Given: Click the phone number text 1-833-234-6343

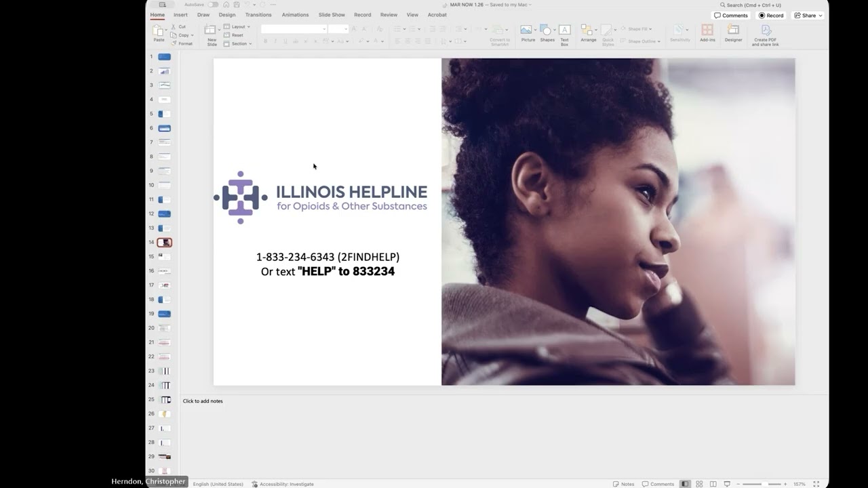Looking at the screenshot, I should pos(295,257).
